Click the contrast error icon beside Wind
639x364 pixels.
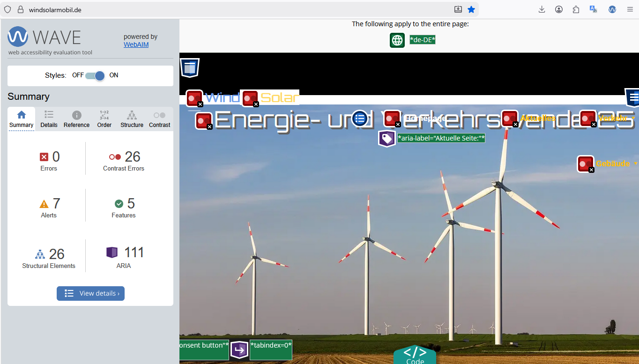(194, 98)
